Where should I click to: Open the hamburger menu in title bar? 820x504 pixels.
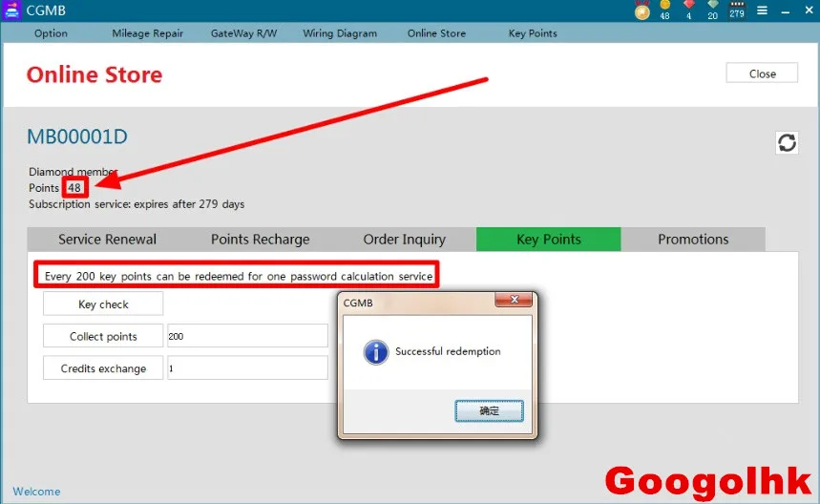(x=762, y=10)
